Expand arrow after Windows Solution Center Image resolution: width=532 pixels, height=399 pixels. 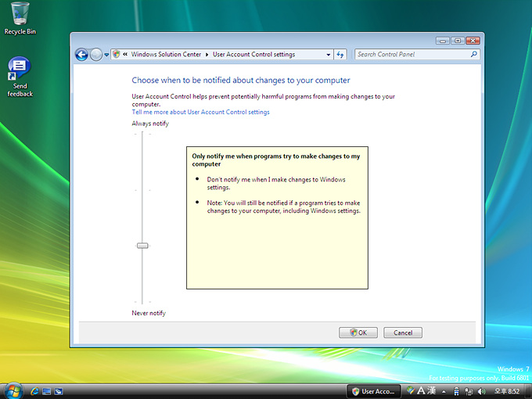tap(207, 55)
